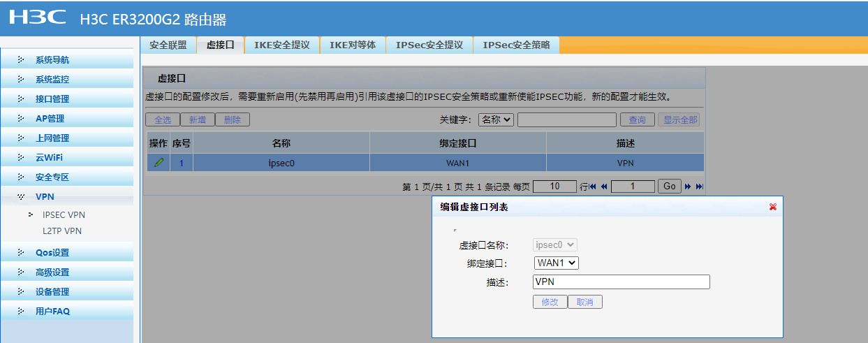Click the 全选 button
Viewport: 868px width, 343px height.
(x=163, y=119)
